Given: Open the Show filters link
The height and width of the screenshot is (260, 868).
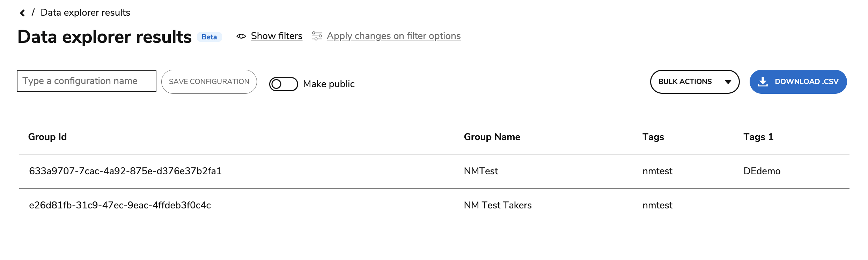Looking at the screenshot, I should [277, 36].
